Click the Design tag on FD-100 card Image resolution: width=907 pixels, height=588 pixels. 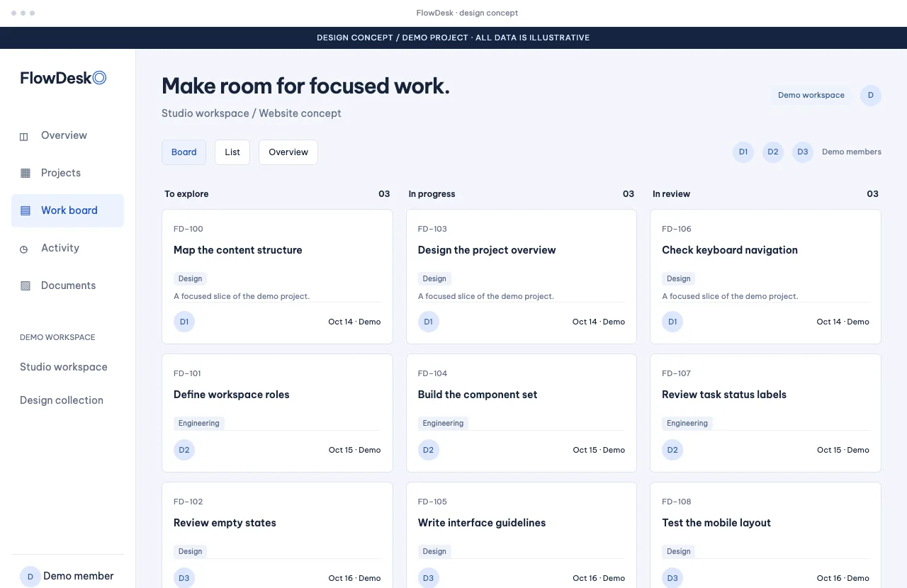click(191, 279)
